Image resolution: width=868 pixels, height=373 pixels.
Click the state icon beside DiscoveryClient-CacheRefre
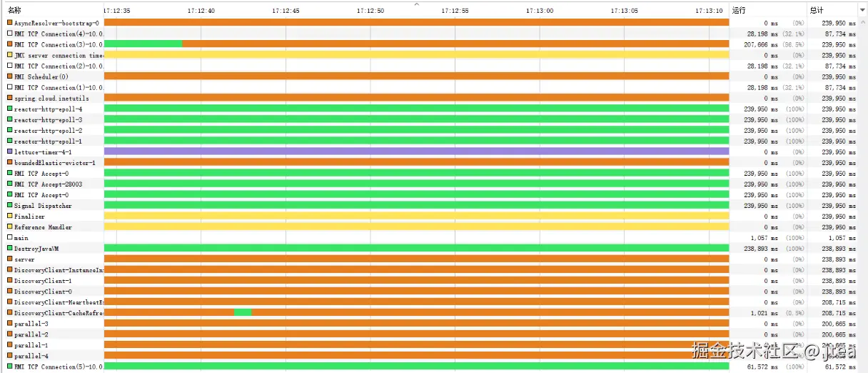pyautogui.click(x=10, y=312)
